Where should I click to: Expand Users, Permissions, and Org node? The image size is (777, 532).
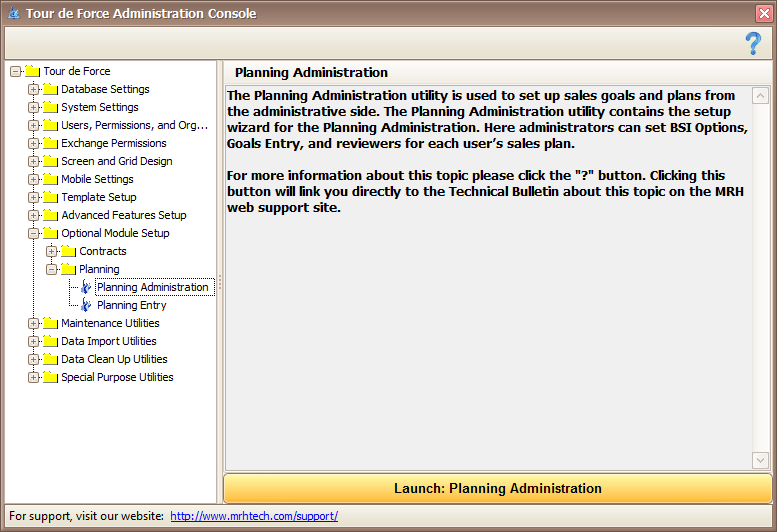point(33,126)
